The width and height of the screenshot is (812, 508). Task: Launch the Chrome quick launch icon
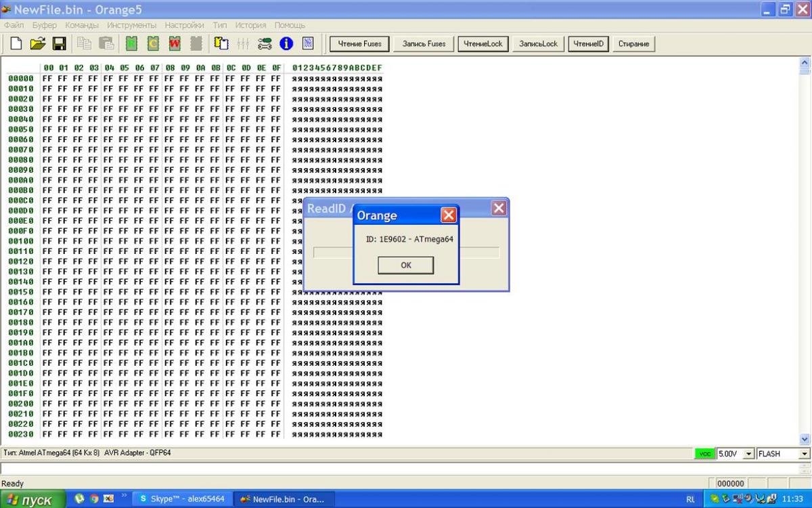(x=94, y=499)
